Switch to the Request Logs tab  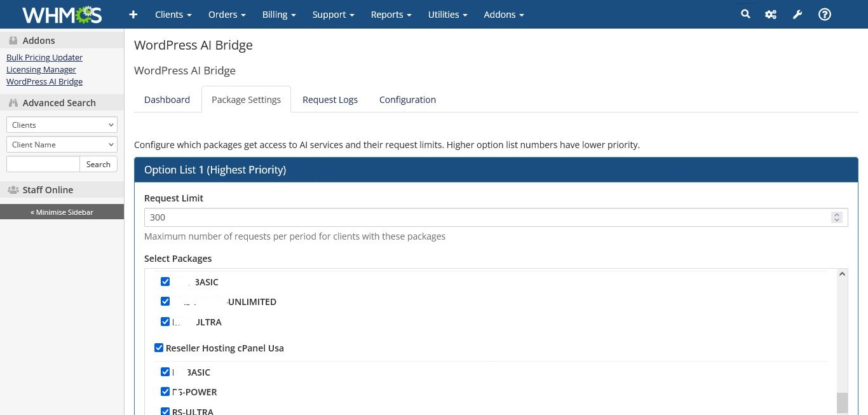tap(330, 100)
